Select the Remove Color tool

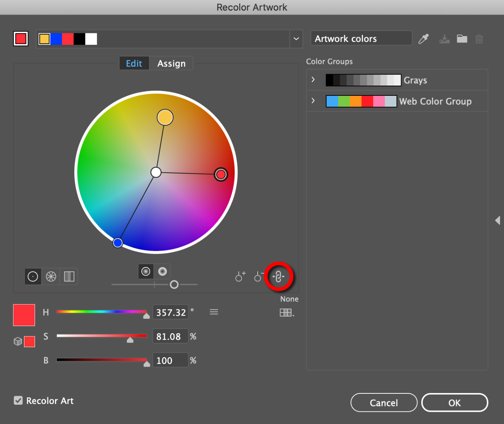pos(259,276)
